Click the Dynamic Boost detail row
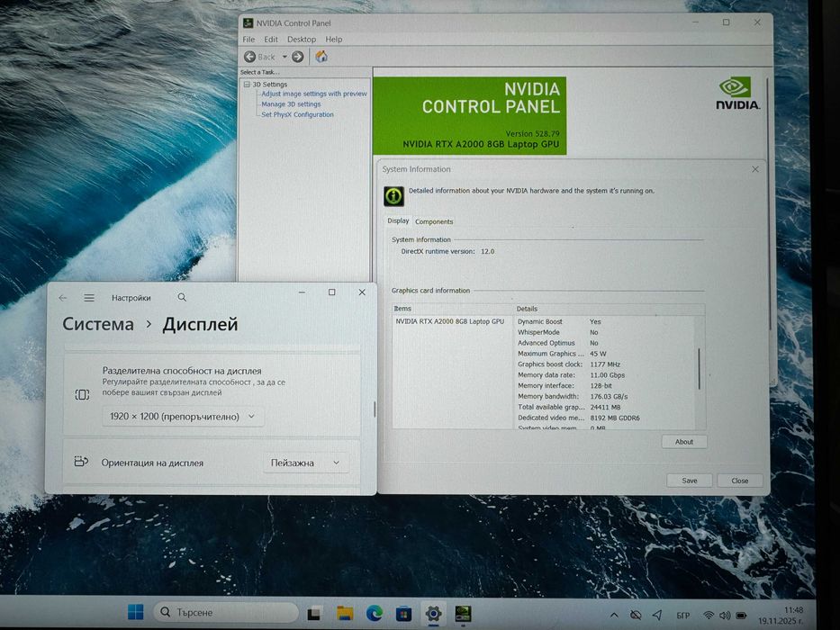Screen dimensions: 840x630 (x=605, y=321)
